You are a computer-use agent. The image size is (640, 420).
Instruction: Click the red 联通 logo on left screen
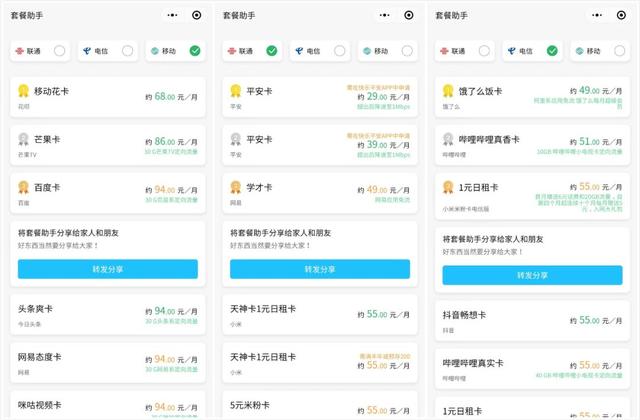(x=20, y=51)
